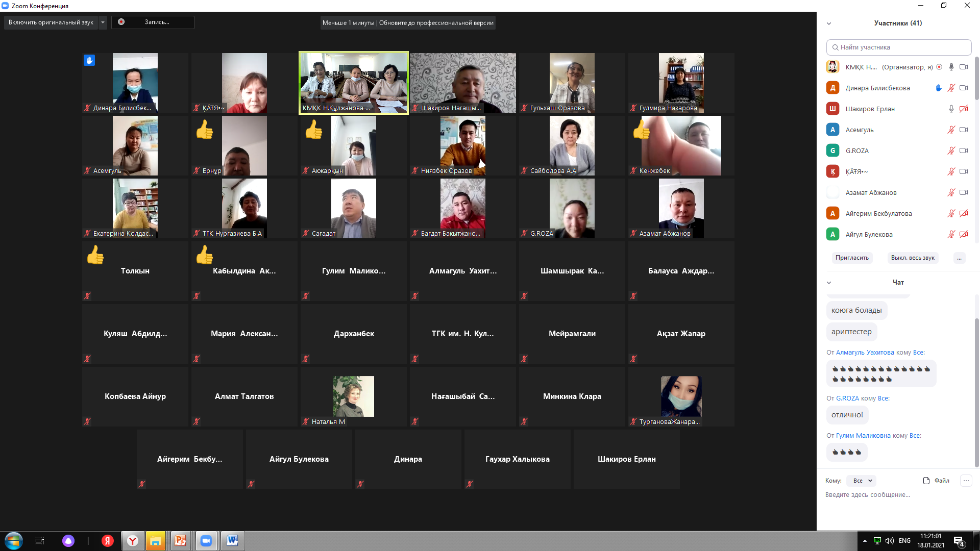Toggle camera for Динара Билисбекова in list
Viewport: 980px width, 551px height.
point(964,88)
